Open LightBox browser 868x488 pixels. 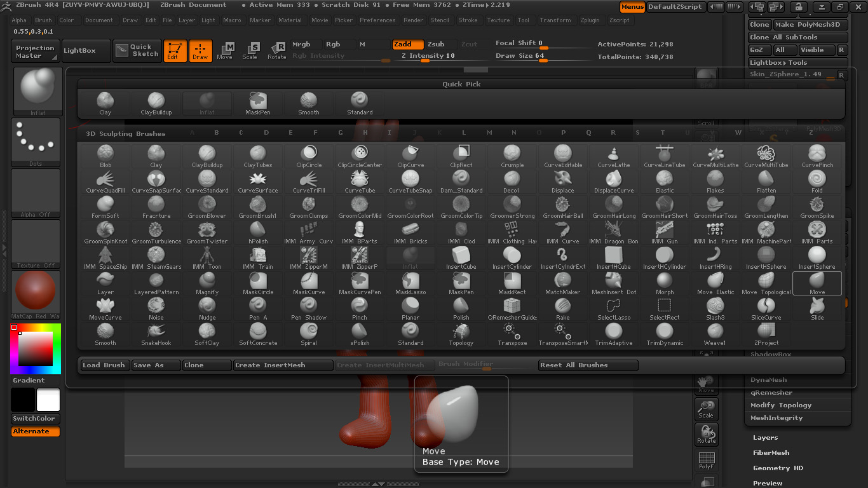(86, 51)
